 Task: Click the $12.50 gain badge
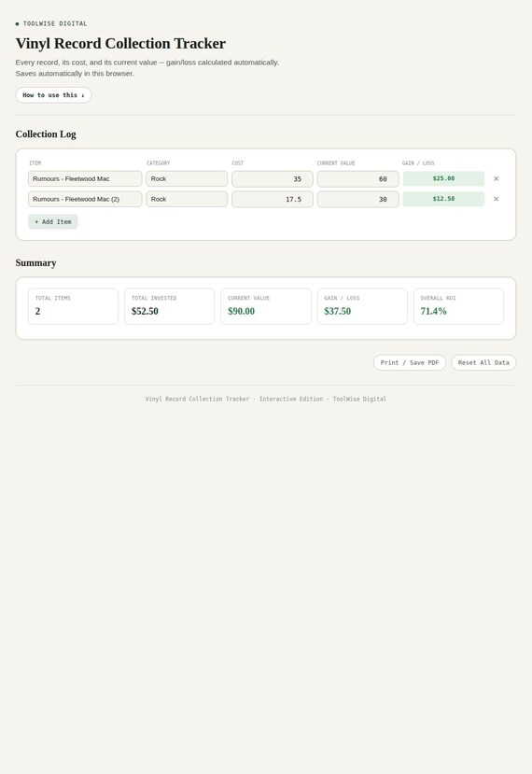(443, 199)
